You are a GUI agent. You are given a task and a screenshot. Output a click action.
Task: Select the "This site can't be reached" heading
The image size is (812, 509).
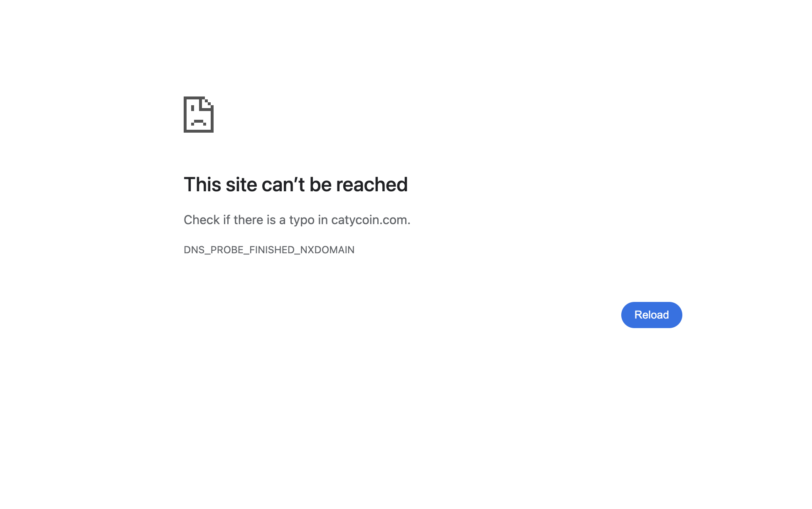(x=295, y=185)
